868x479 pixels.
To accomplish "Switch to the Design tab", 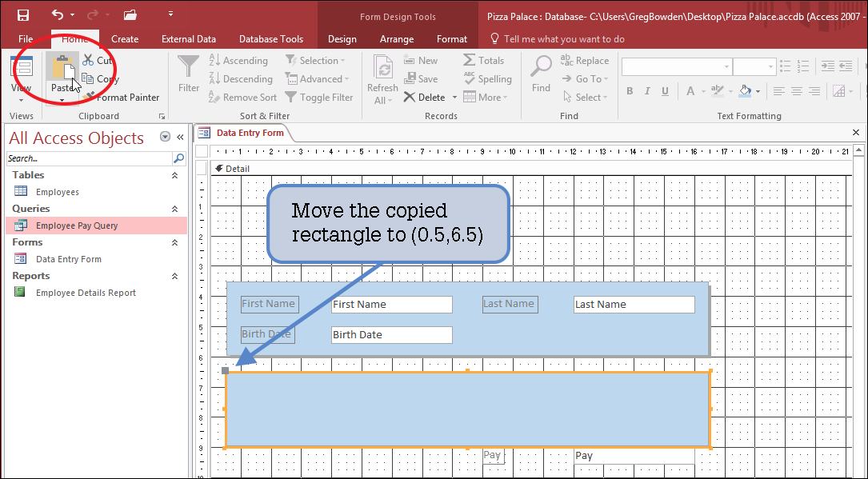I will [x=342, y=38].
